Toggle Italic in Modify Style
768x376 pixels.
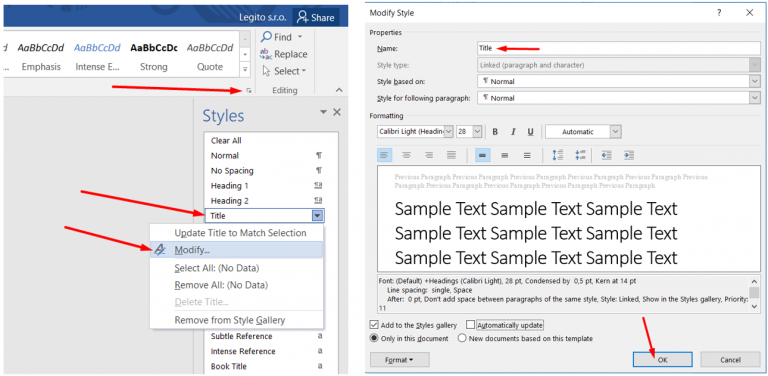[x=513, y=132]
